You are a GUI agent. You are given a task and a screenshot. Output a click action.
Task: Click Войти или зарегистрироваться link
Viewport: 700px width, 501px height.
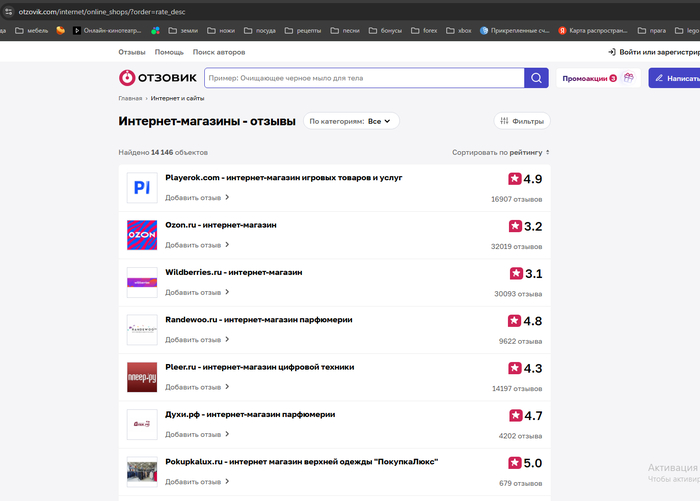tap(653, 51)
